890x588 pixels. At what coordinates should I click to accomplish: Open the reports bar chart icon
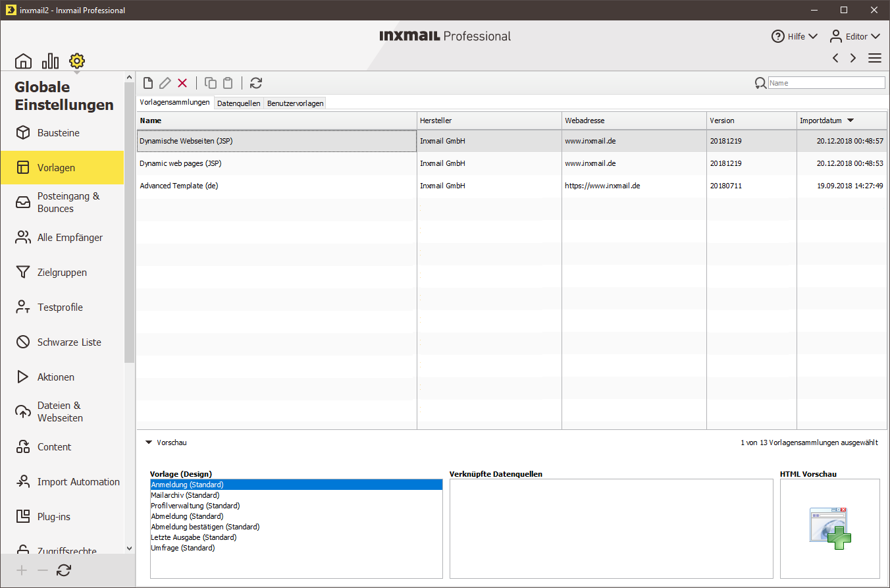pyautogui.click(x=50, y=61)
